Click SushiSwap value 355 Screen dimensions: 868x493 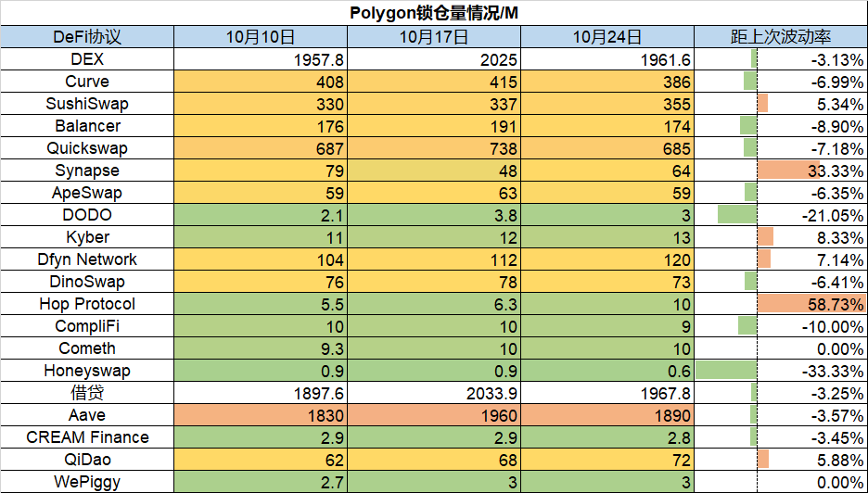tap(607, 104)
